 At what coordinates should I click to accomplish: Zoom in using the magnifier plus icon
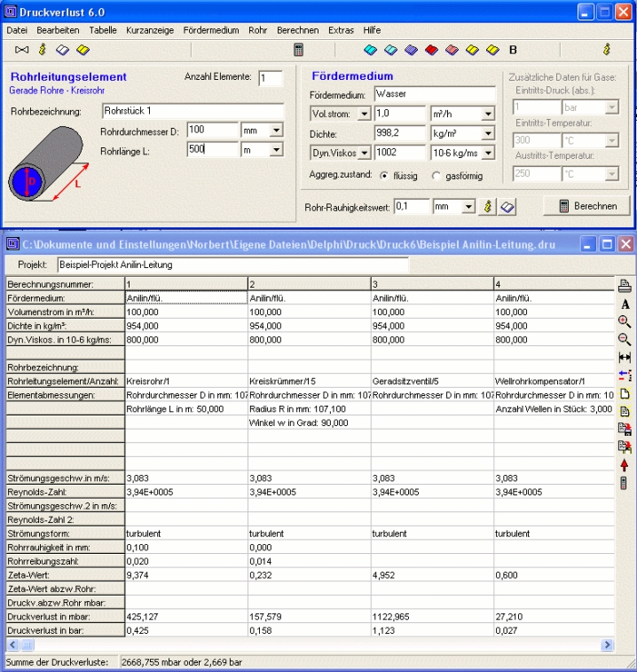click(x=624, y=322)
